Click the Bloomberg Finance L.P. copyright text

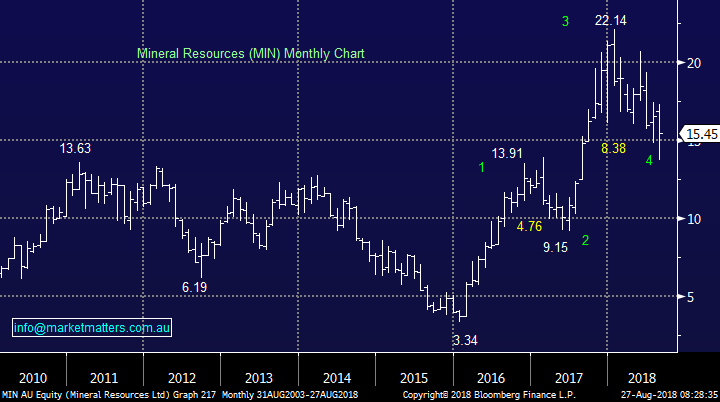pyautogui.click(x=489, y=395)
